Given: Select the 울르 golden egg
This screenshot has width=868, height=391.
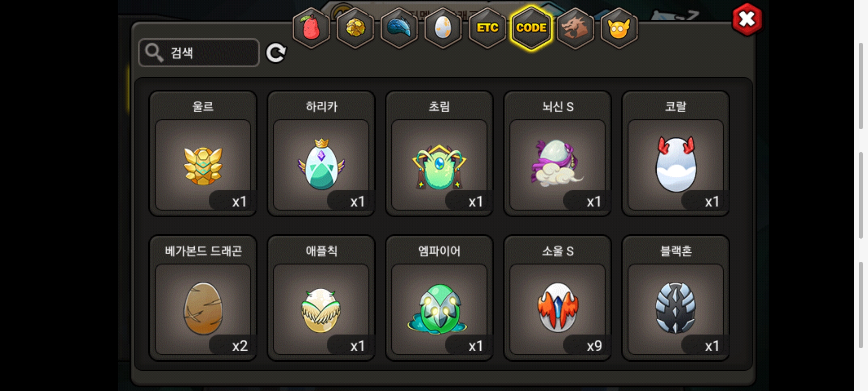Looking at the screenshot, I should [203, 154].
